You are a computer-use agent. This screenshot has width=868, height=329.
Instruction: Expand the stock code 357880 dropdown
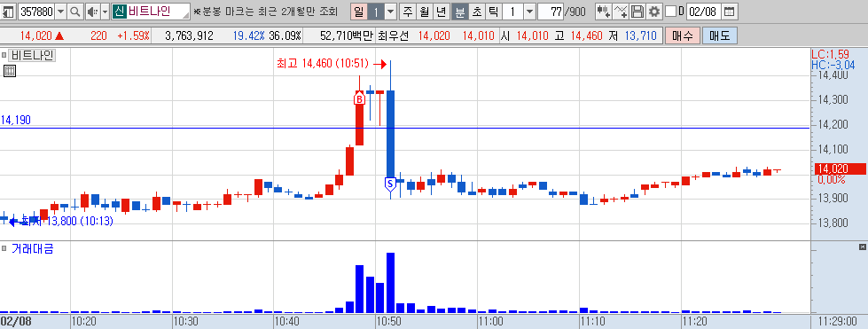click(60, 11)
